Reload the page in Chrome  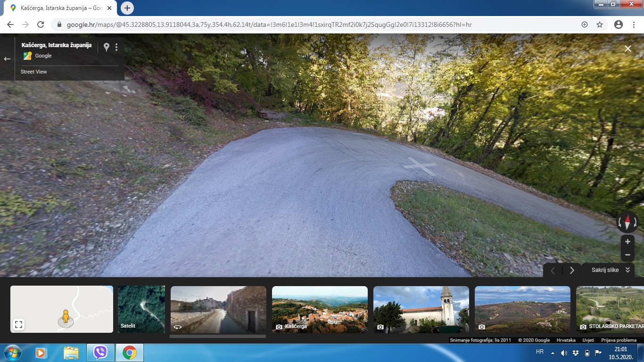coord(41,25)
